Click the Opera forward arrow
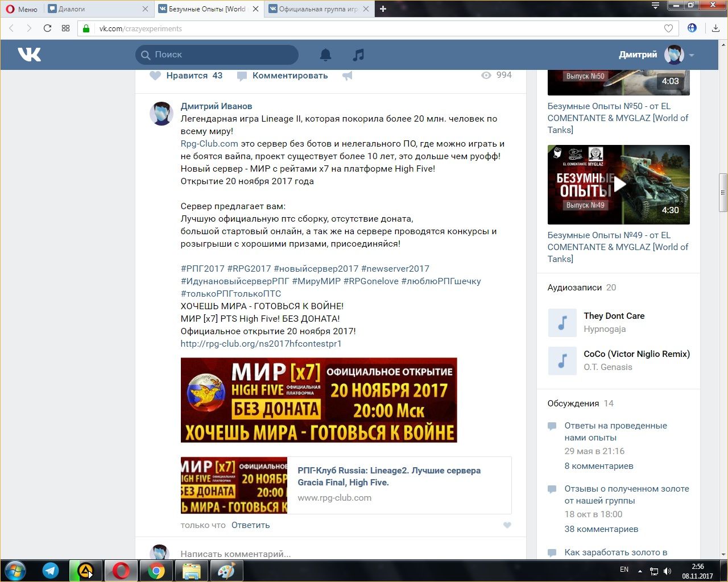This screenshot has width=728, height=582. pos(28,28)
